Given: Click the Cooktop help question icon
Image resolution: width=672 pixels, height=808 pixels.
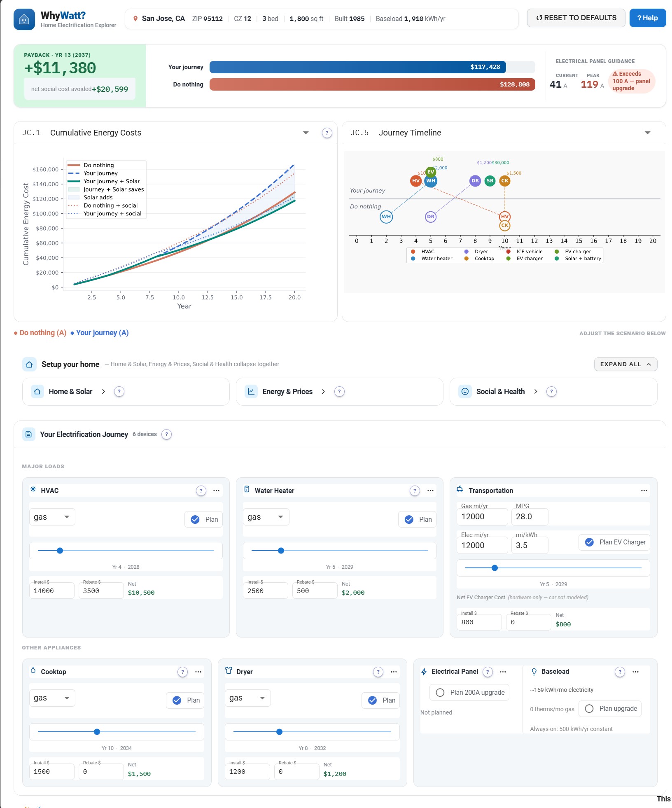Looking at the screenshot, I should click(182, 672).
